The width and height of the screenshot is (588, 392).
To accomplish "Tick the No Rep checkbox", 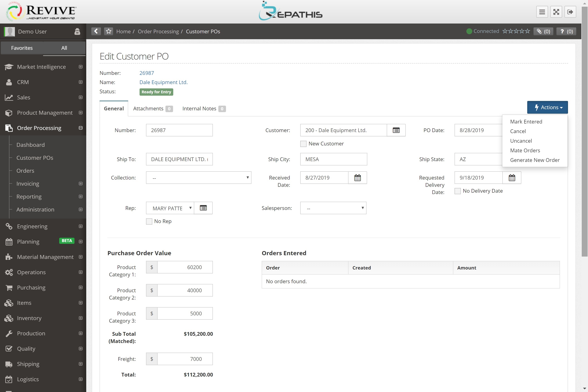I will 149,221.
